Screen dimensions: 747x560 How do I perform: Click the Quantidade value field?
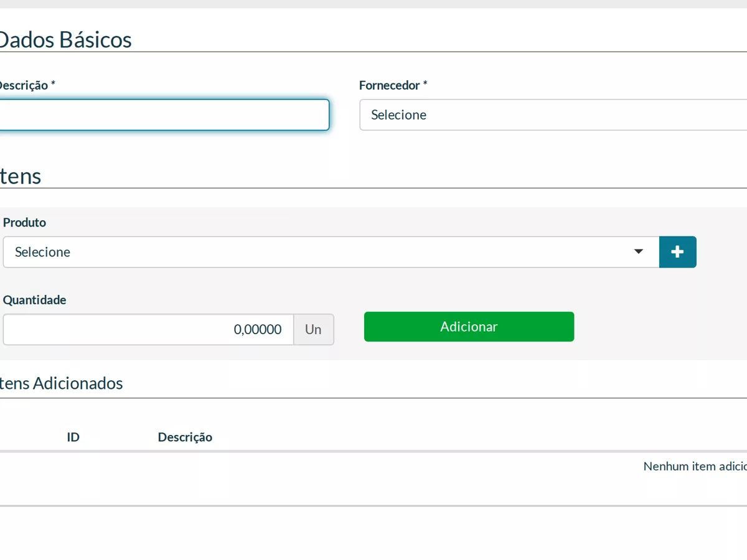[x=148, y=329]
